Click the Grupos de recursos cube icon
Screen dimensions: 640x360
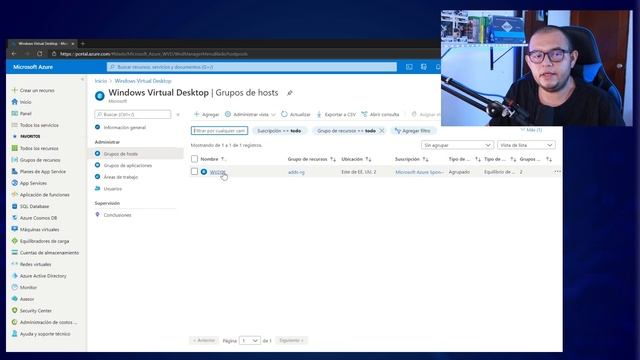click(x=15, y=160)
